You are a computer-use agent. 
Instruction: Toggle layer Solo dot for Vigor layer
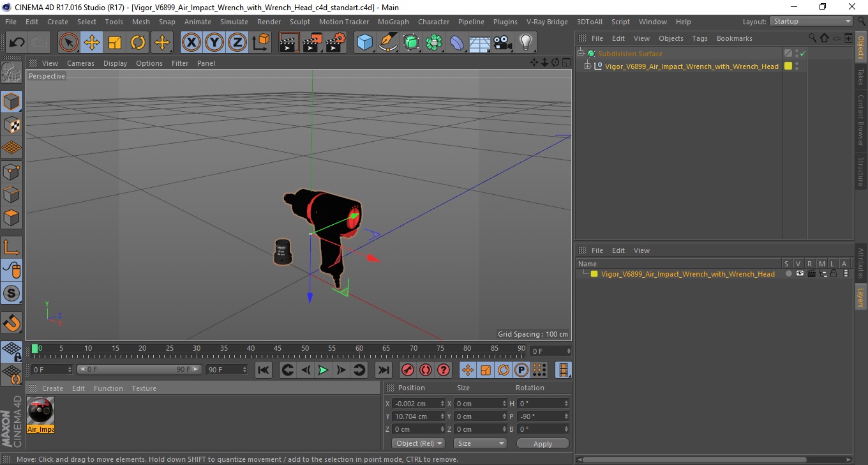(789, 273)
